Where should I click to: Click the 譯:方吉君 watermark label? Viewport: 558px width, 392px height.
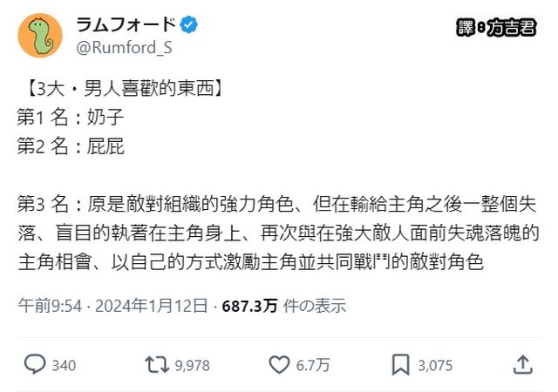[x=495, y=27]
